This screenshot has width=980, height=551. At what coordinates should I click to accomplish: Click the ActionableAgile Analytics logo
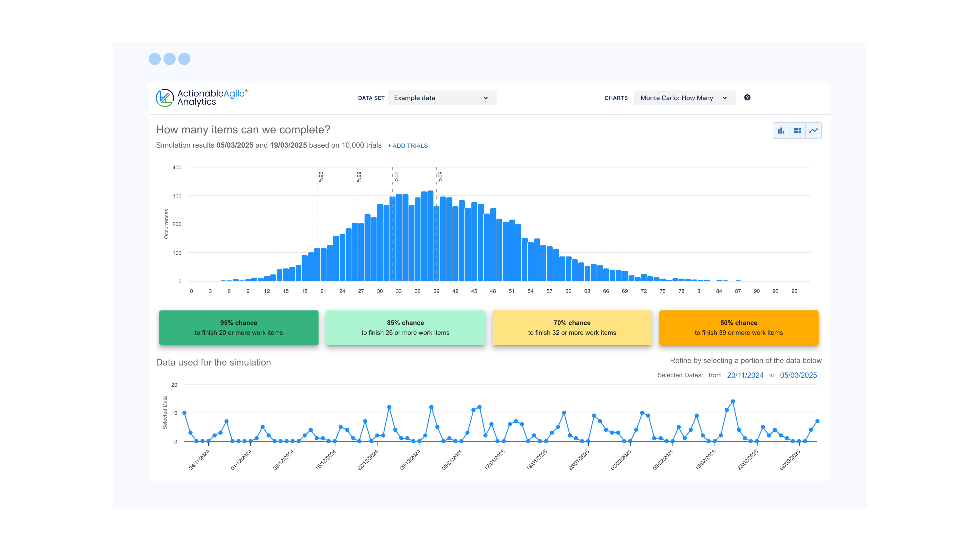(202, 98)
